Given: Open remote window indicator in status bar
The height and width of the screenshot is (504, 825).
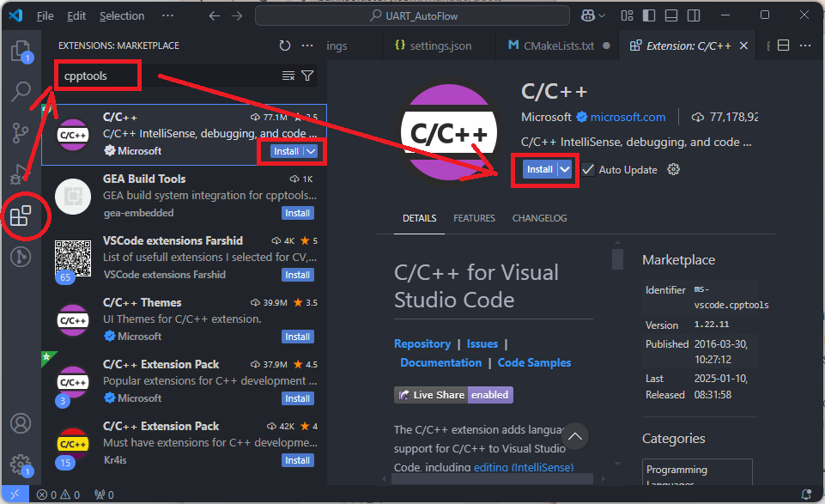Looking at the screenshot, I should pyautogui.click(x=15, y=495).
